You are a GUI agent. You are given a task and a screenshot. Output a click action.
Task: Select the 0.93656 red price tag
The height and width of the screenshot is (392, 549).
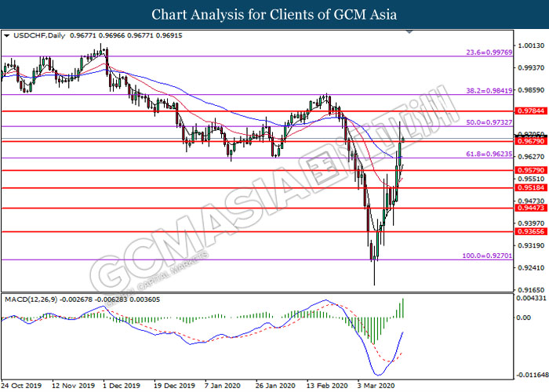coord(531,231)
